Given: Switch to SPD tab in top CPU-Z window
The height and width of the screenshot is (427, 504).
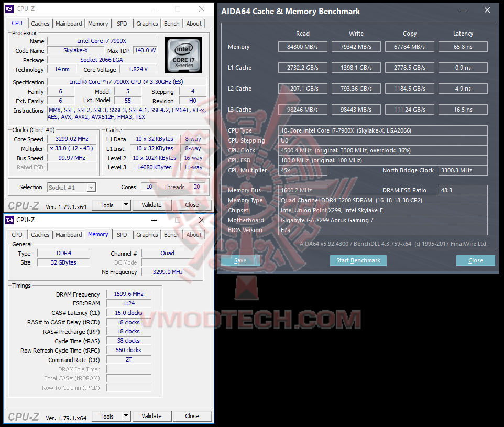Looking at the screenshot, I should point(122,24).
